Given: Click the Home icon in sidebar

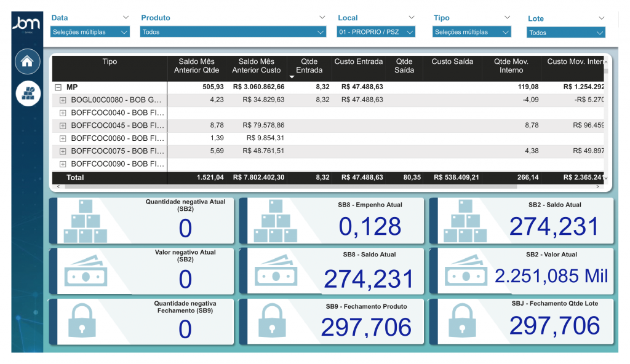Looking at the screenshot, I should (27, 61).
